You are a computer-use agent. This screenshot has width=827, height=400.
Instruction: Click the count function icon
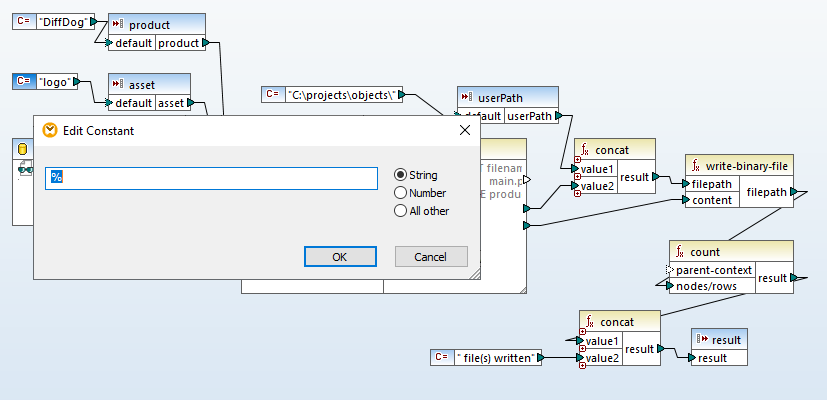(679, 251)
